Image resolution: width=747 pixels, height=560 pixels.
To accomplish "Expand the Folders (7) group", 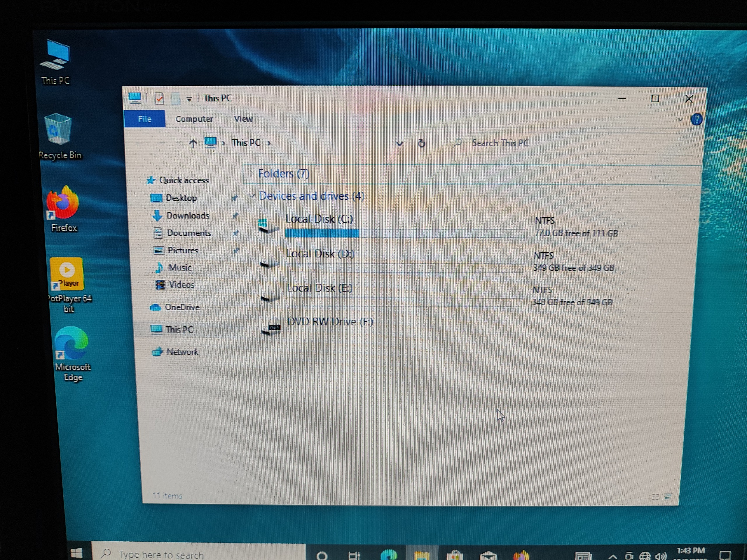I will [x=251, y=174].
